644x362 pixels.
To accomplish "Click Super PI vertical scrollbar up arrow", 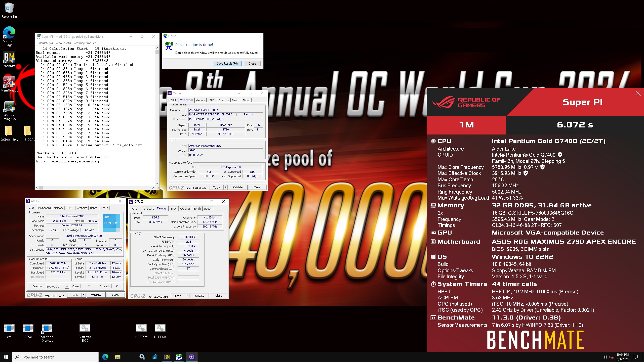I will [157, 48].
